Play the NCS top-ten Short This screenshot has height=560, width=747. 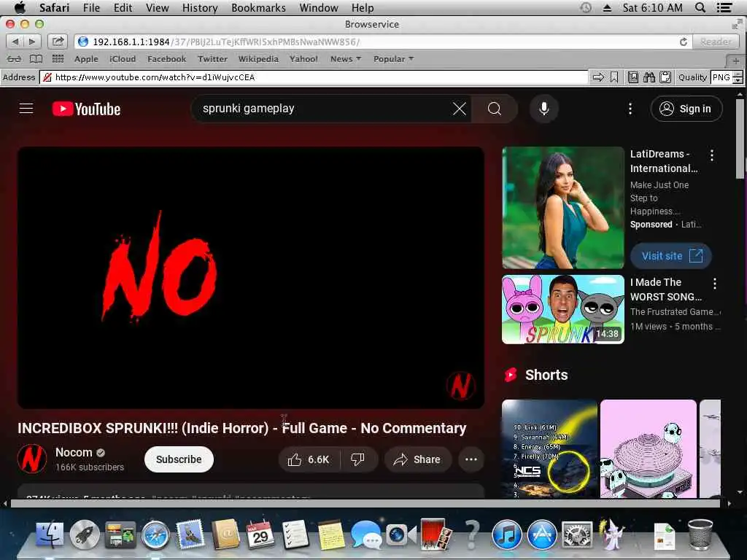tap(549, 448)
